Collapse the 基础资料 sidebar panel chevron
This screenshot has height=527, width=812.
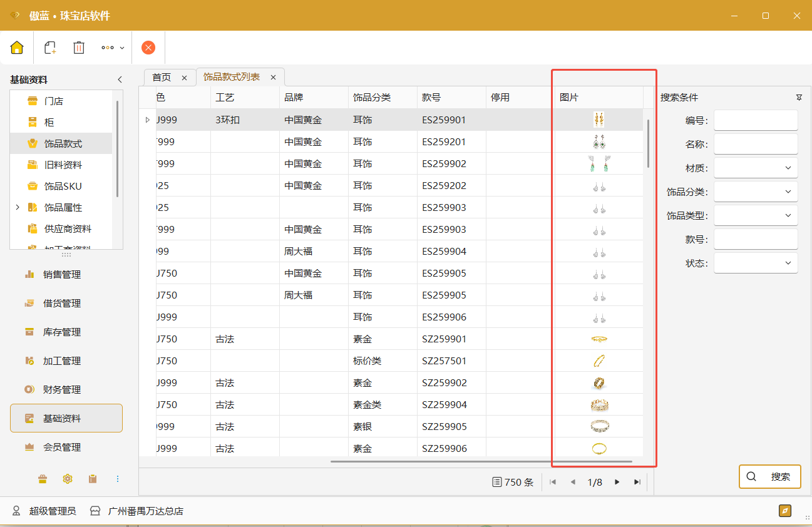click(x=120, y=79)
